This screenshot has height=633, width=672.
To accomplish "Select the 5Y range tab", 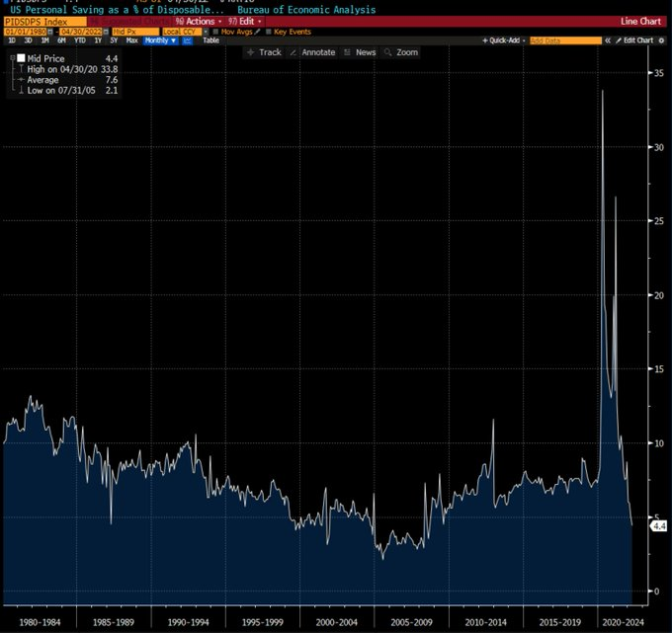I will point(114,40).
